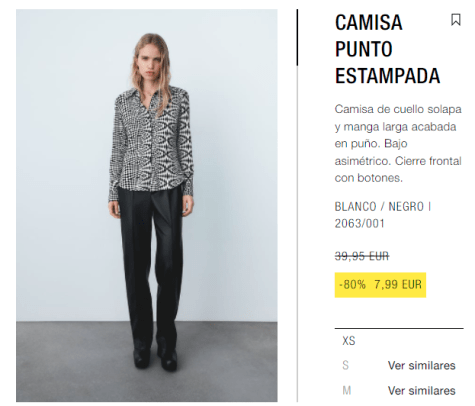Open the product photo of the model
This screenshot has height=406, width=475.
coord(147,205)
